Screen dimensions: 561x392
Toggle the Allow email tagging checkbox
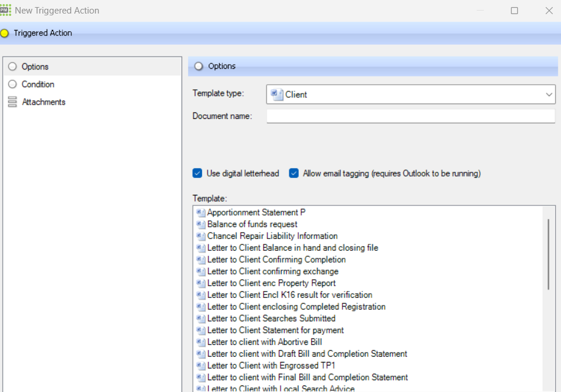pos(294,174)
